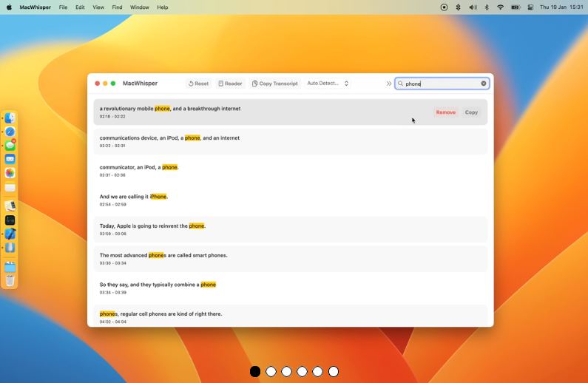Click into the search field containing 'phone'
588x383 pixels.
(x=442, y=84)
